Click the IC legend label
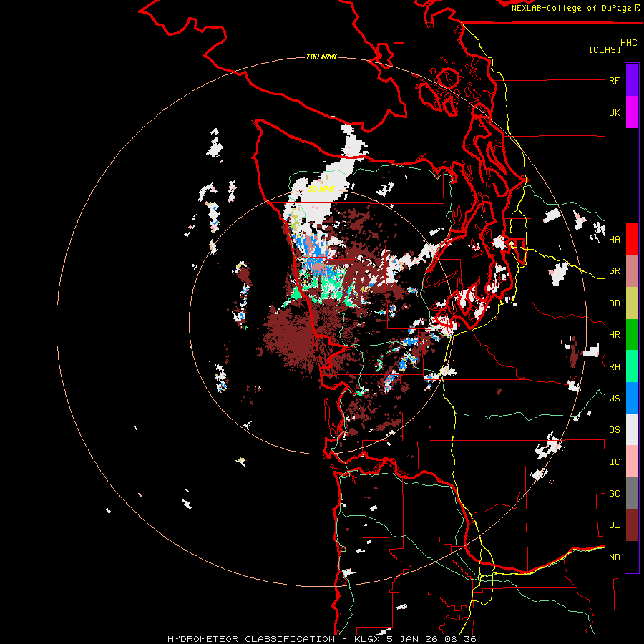 coord(614,462)
